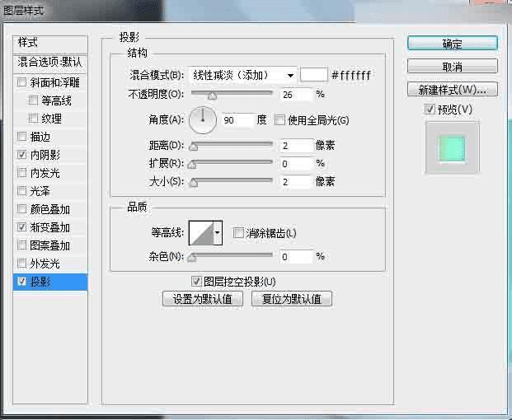512x420 pixels.
Task: Enable 消除锯齿 anti-alias checkbox
Action: pyautogui.click(x=238, y=233)
